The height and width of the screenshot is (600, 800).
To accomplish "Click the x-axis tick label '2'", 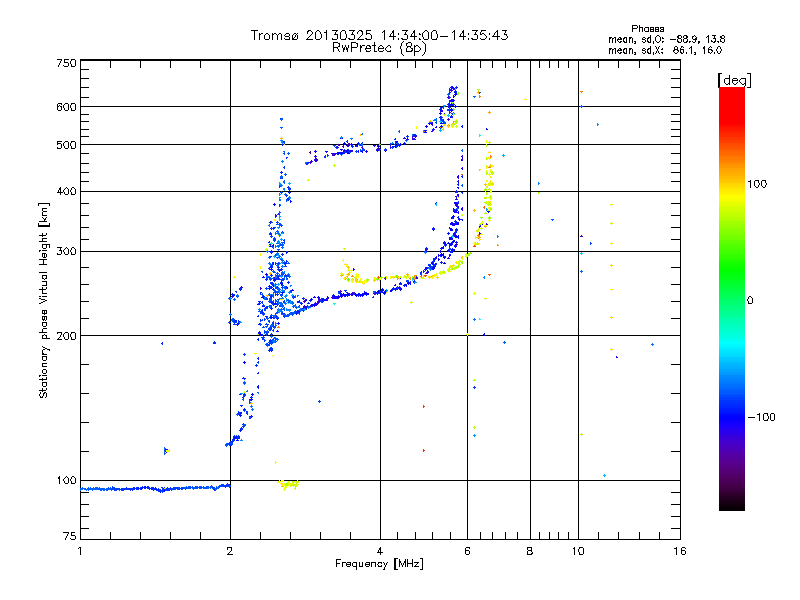I will click(x=230, y=551).
